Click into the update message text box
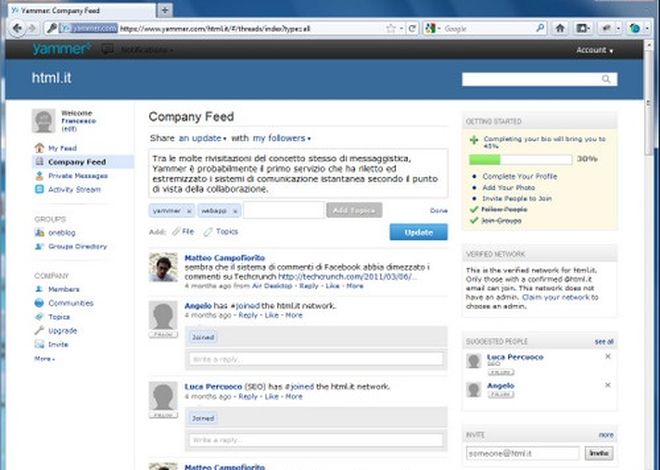 tap(298, 173)
